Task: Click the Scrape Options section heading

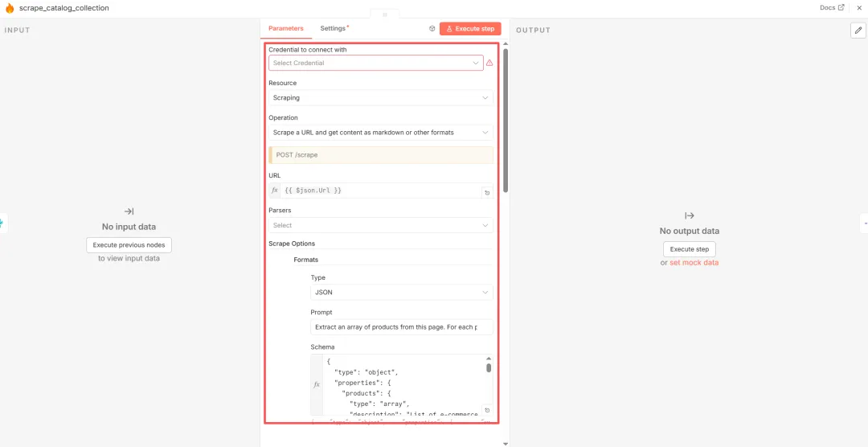Action: pos(292,244)
